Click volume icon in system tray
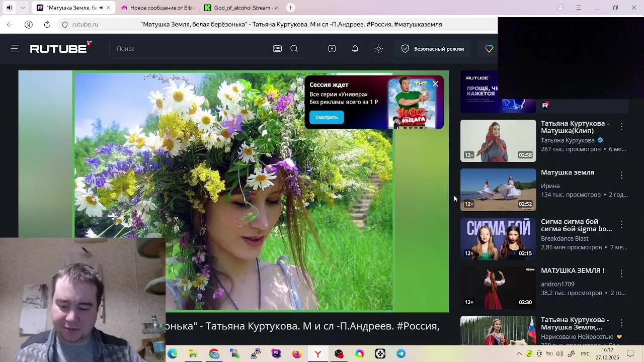644x362 pixels. point(559,354)
